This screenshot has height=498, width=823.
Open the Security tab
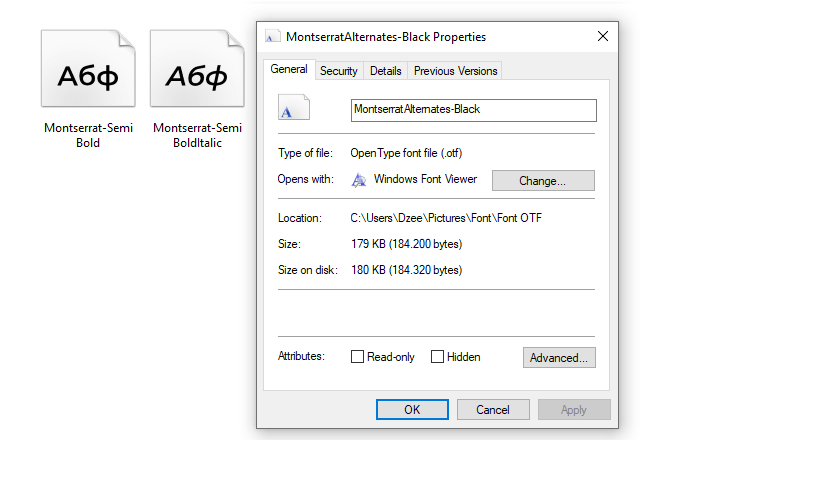(x=339, y=71)
